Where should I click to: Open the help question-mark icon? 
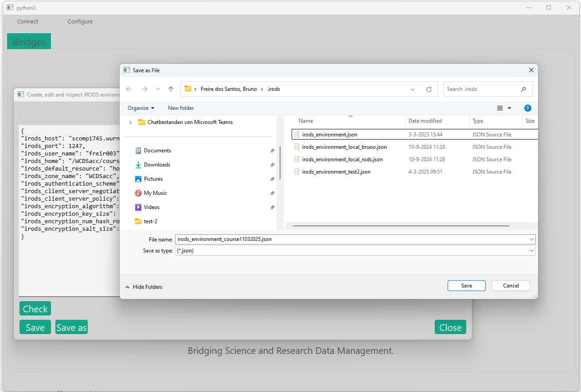click(x=527, y=108)
